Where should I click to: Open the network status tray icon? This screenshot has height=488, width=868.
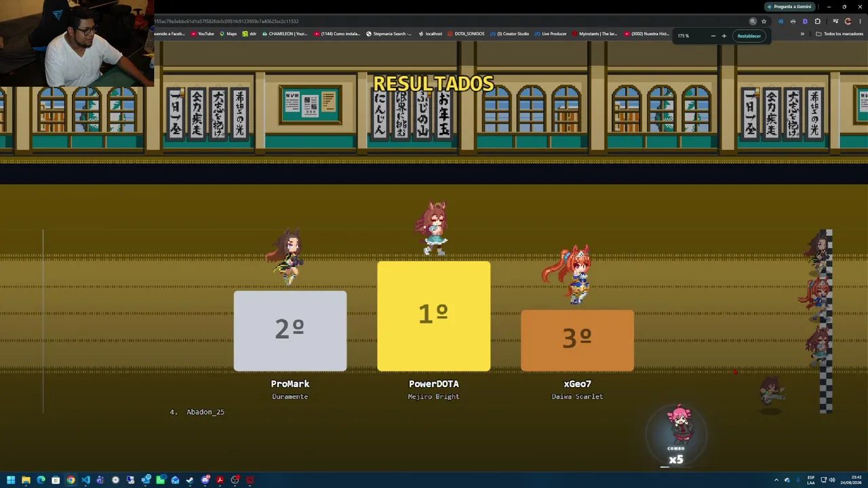(823, 481)
